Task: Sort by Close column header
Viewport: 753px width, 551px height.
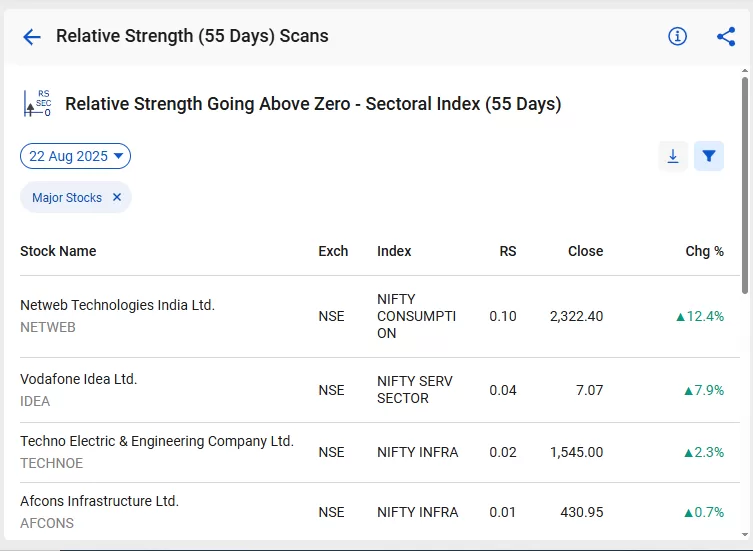Action: [585, 251]
